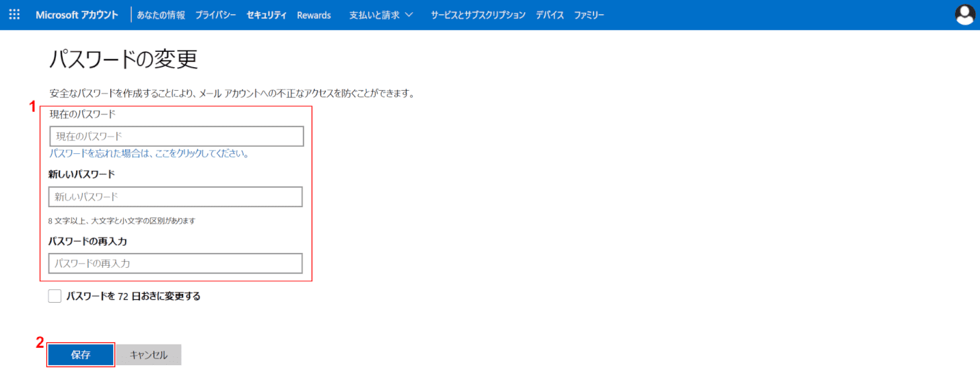Screen dimensions: 980x376
Task: Click the キャンセル button
Action: click(x=149, y=355)
